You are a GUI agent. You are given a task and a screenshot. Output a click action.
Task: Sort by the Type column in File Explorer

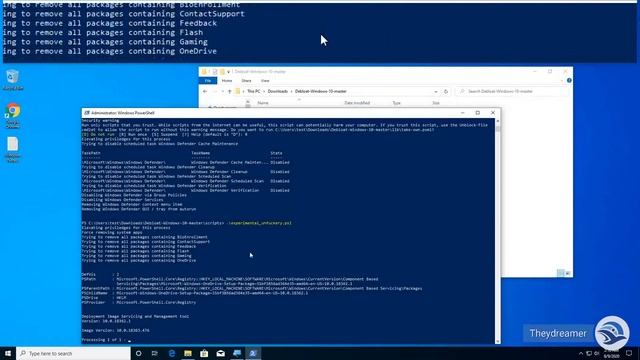(x=396, y=103)
